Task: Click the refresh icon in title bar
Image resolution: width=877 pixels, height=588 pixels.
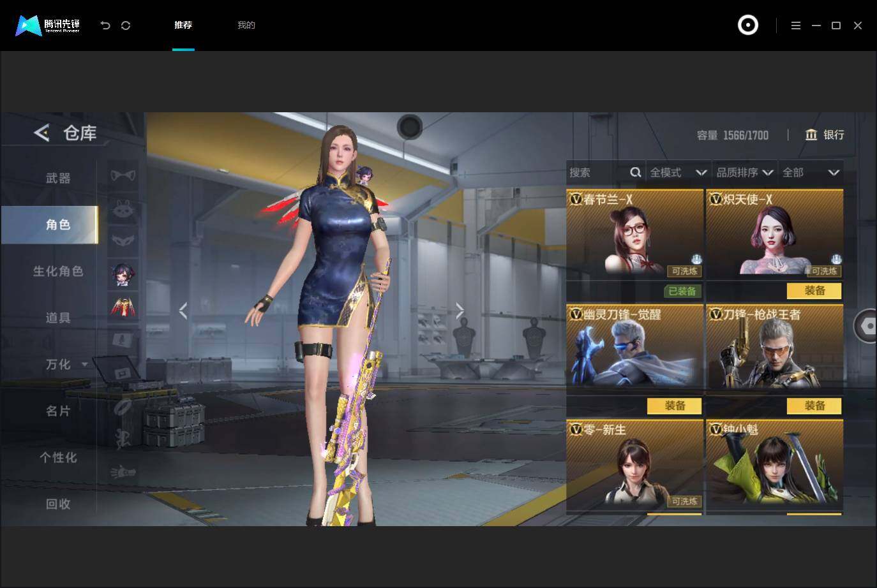Action: 126,26
